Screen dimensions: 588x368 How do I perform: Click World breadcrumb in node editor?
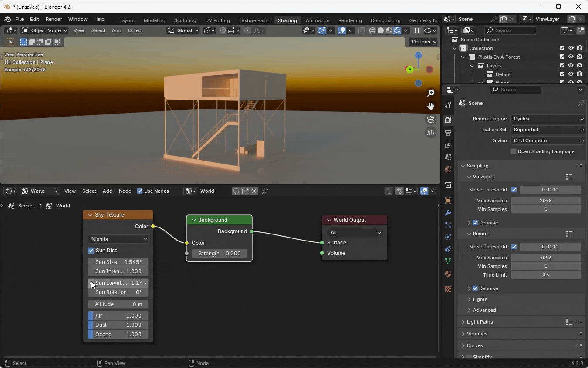tap(63, 206)
